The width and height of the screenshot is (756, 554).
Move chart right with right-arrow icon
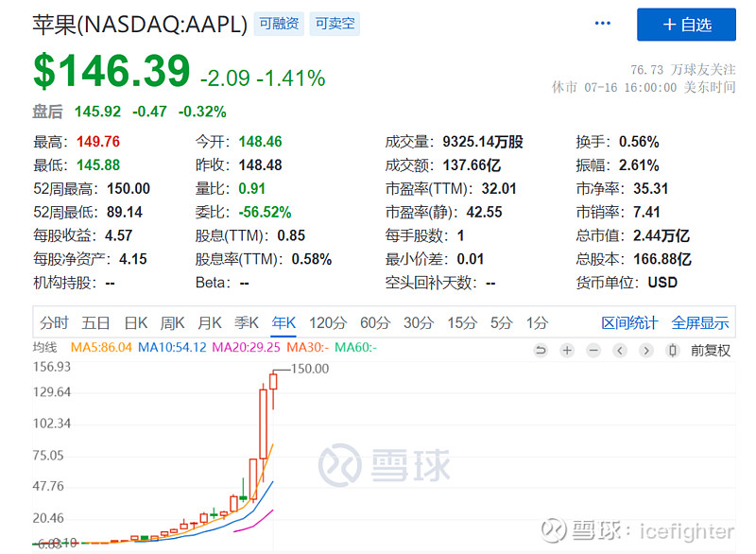tap(646, 350)
